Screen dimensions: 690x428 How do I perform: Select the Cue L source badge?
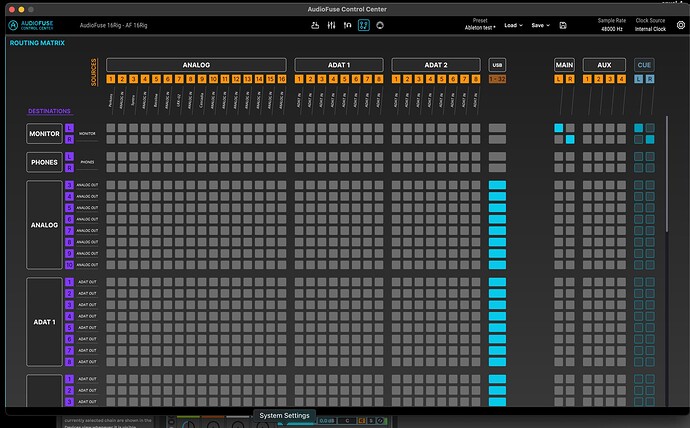(x=639, y=79)
